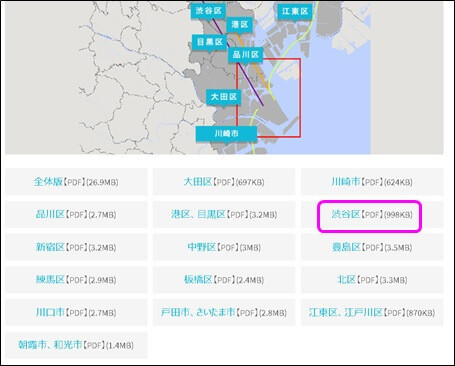Open the 新宿区 PDF link
The width and height of the screenshot is (455, 366).
click(76, 247)
